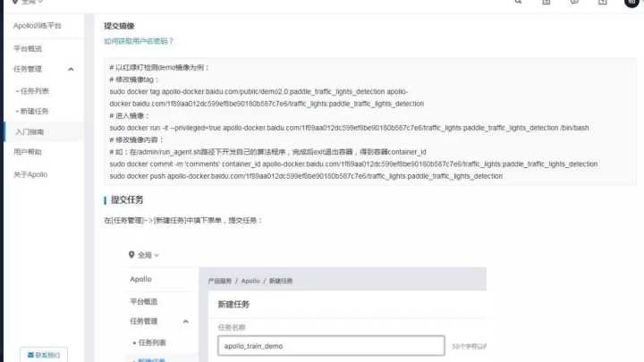Open 全局 dropdown in embedded guide screenshot
The image size is (644, 362).
click(x=148, y=255)
